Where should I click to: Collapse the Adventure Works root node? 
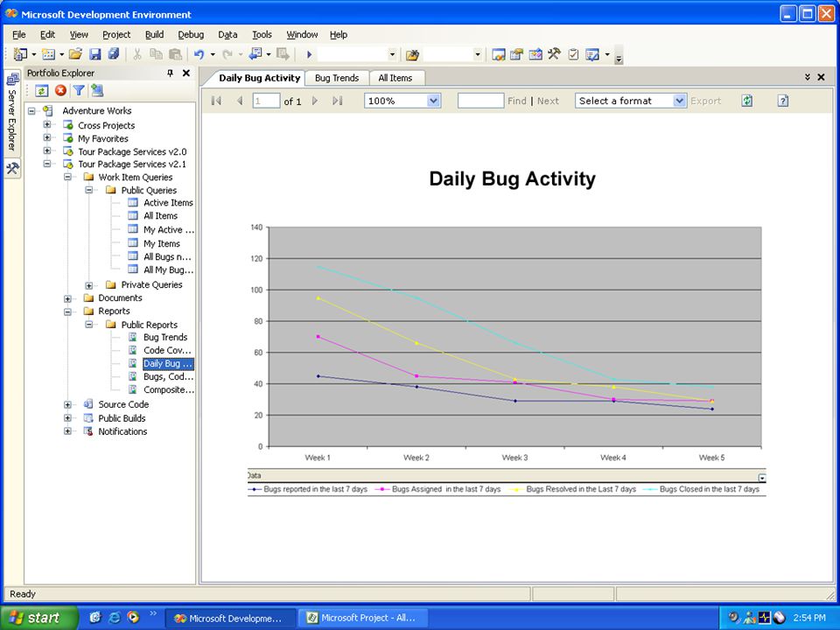[x=31, y=111]
